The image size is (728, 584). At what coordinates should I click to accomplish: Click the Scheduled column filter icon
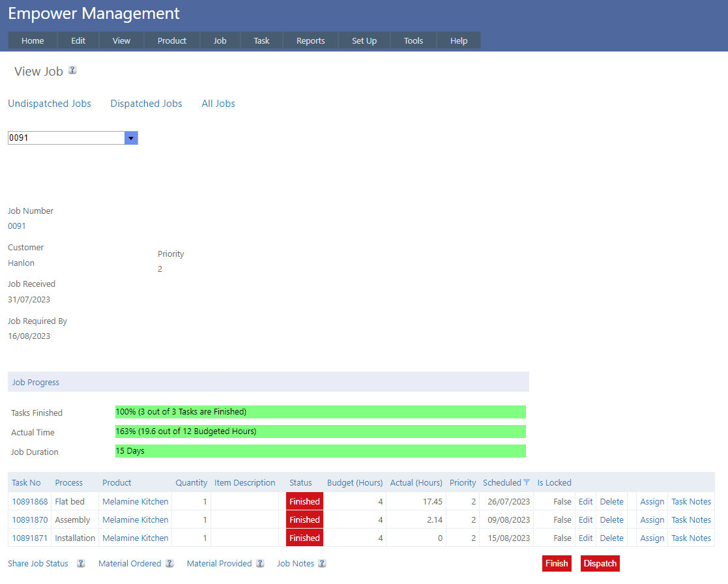527,483
